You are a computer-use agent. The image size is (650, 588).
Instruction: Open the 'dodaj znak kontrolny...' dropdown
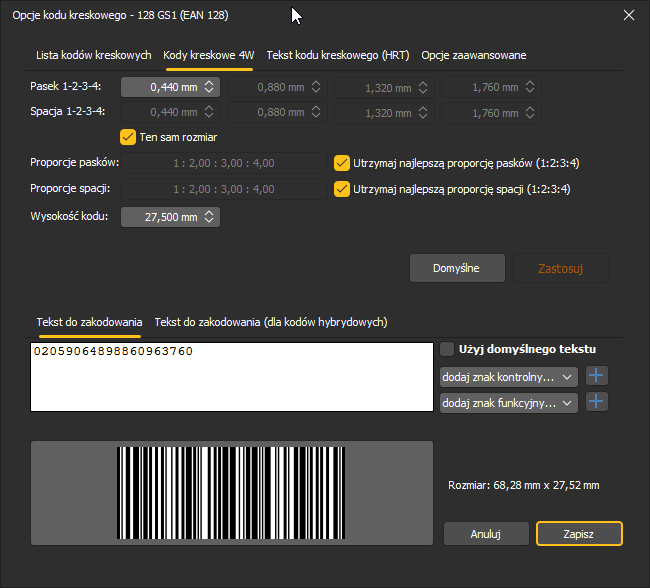coord(509,377)
